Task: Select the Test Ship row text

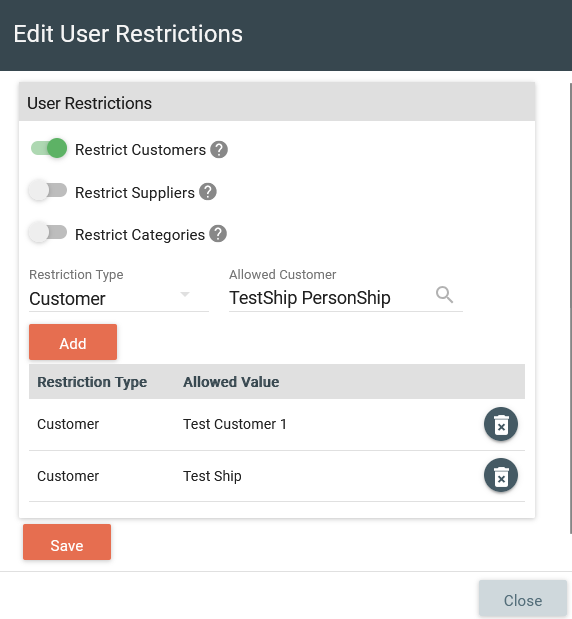Action: (212, 476)
